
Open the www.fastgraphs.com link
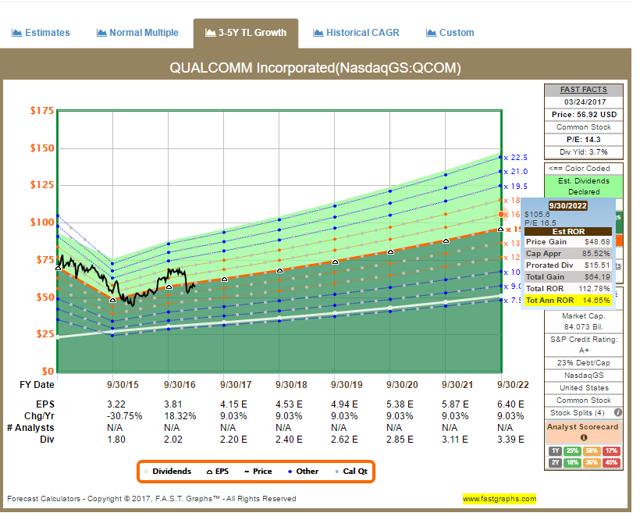499,498
